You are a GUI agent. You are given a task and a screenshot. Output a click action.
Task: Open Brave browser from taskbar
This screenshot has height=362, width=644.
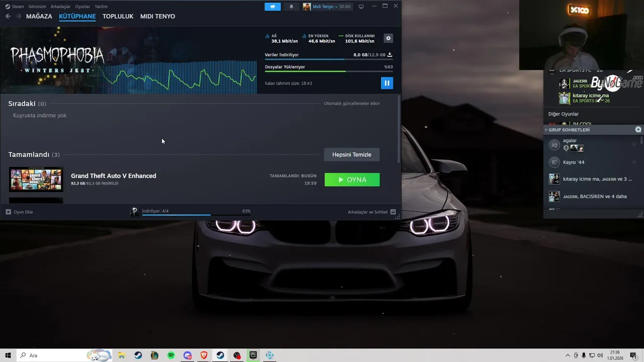204,355
